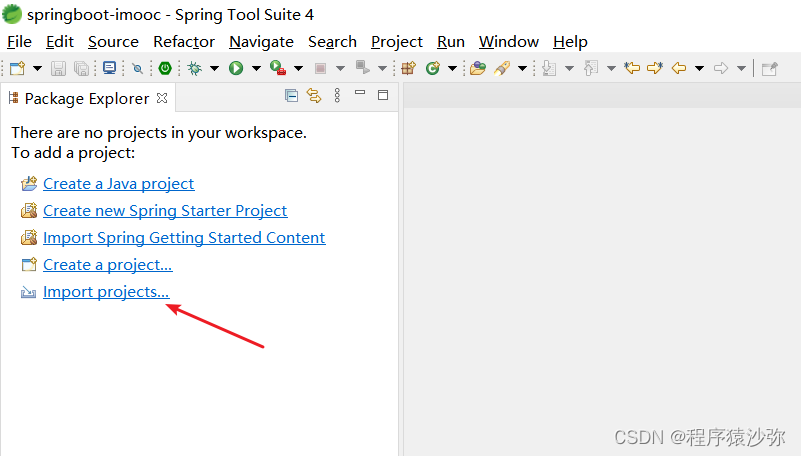801x456 pixels.
Task: Open the New wizard dropdown arrow
Action: 37,68
